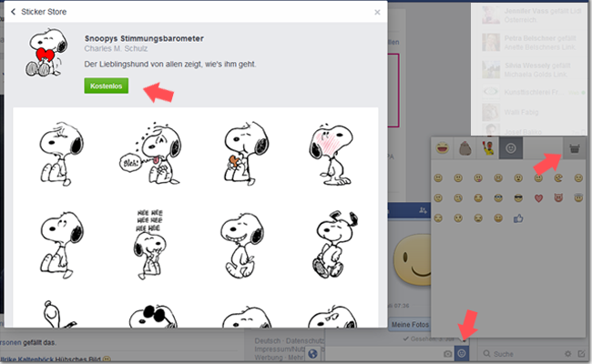Insert the angel halo emoticon
592x364 pixels.
tap(578, 197)
